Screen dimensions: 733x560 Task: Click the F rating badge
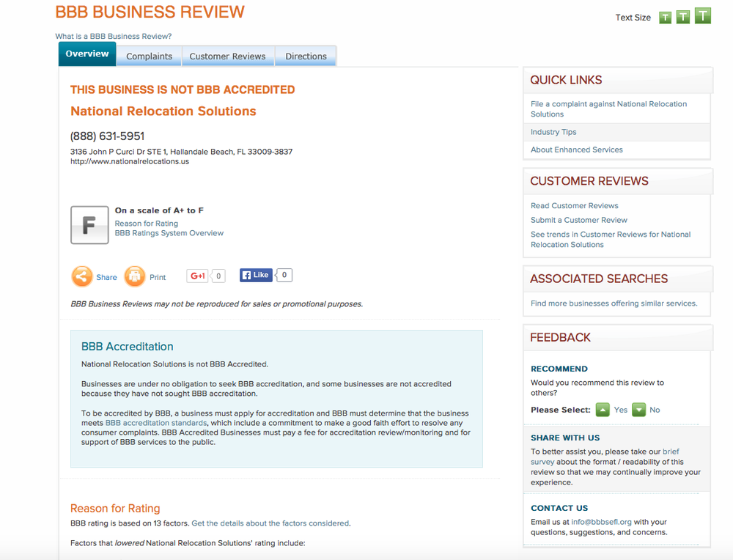click(x=89, y=225)
